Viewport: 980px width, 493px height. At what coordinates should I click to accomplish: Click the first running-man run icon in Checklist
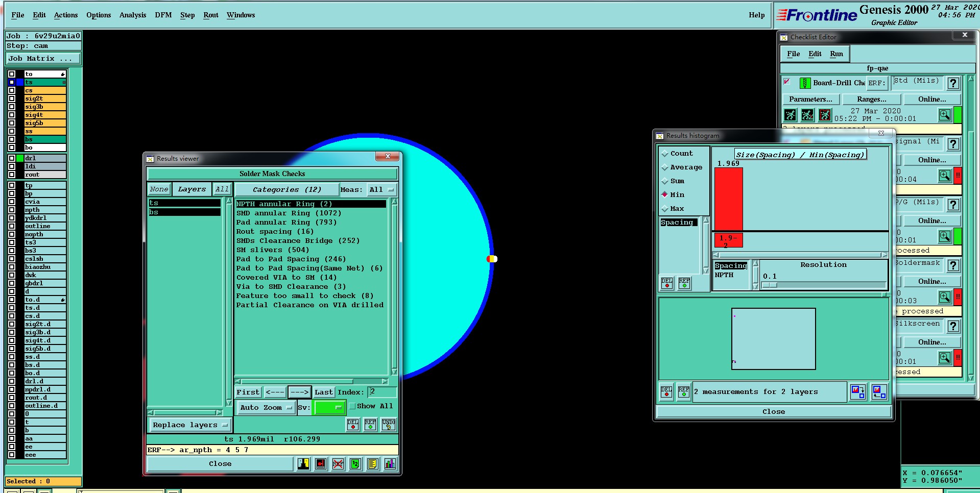point(790,115)
